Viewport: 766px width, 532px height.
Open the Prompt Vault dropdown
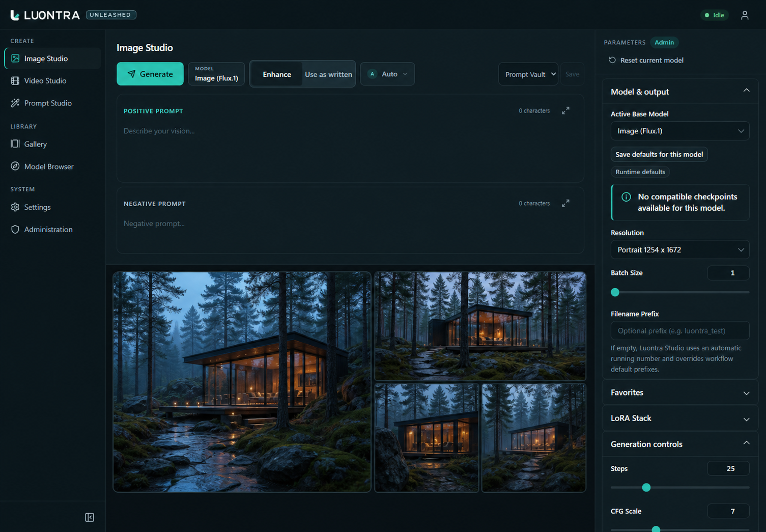pyautogui.click(x=528, y=74)
